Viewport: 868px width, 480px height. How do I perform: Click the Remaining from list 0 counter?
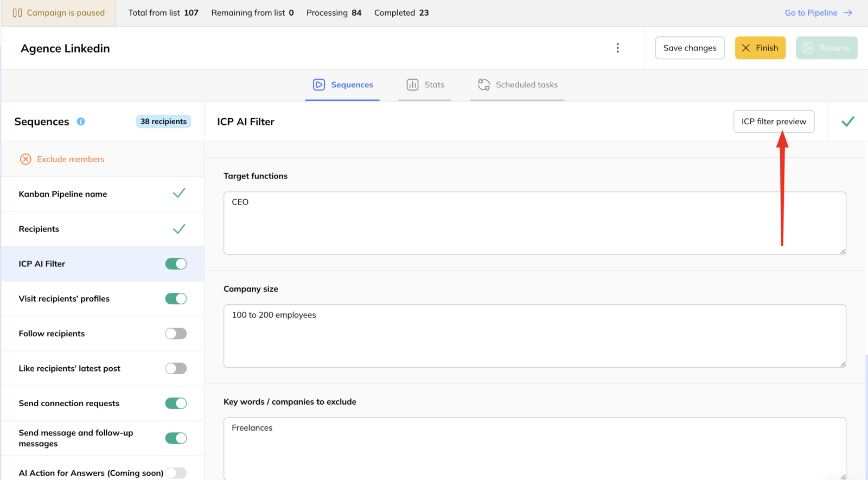pos(252,12)
